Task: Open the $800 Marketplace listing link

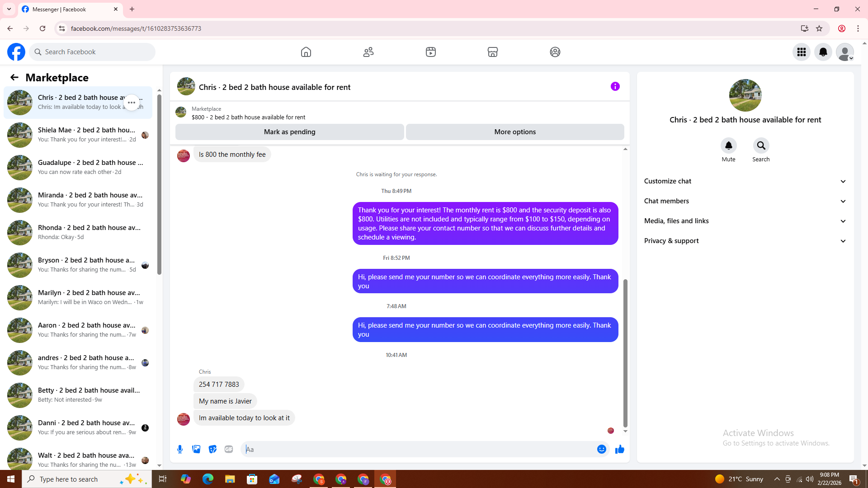Action: pyautogui.click(x=248, y=117)
